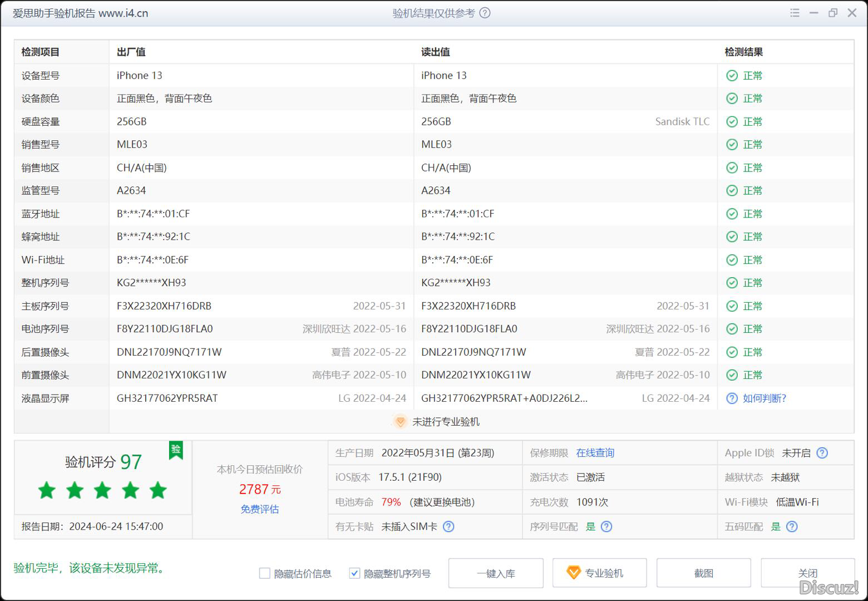Screen dimensions: 868x601
Task: Click the green check icon in 电池序列号 row
Action: coord(732,329)
